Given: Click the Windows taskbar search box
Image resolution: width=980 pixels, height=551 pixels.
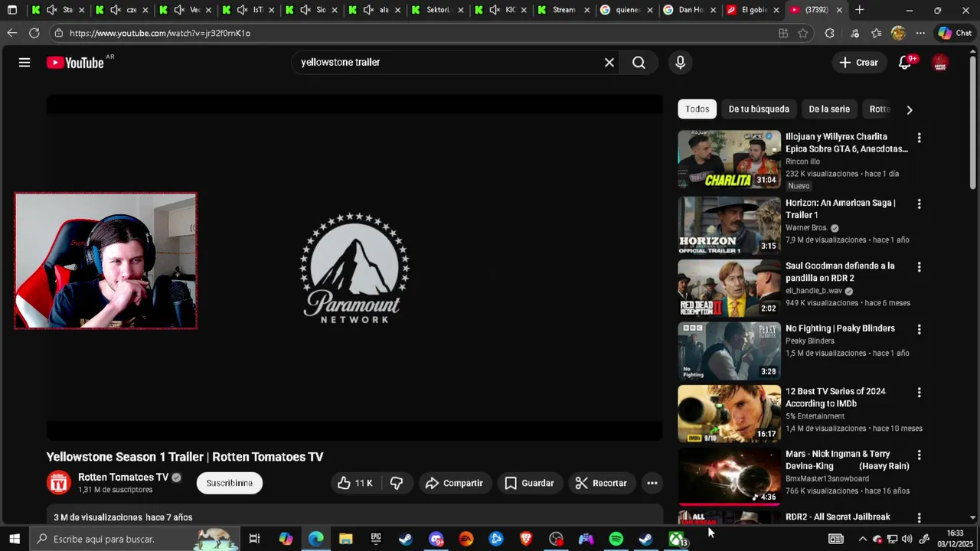Looking at the screenshot, I should pos(134,539).
